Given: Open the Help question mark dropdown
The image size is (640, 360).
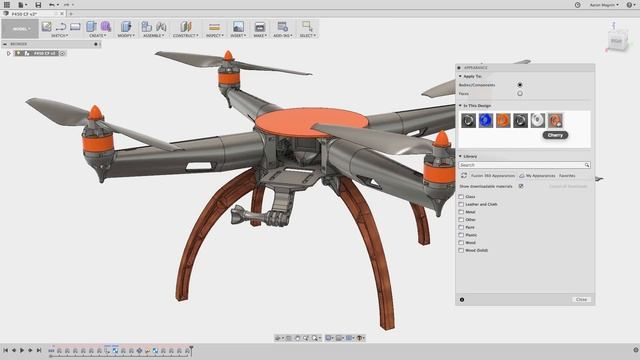Looking at the screenshot, I should [631, 5].
